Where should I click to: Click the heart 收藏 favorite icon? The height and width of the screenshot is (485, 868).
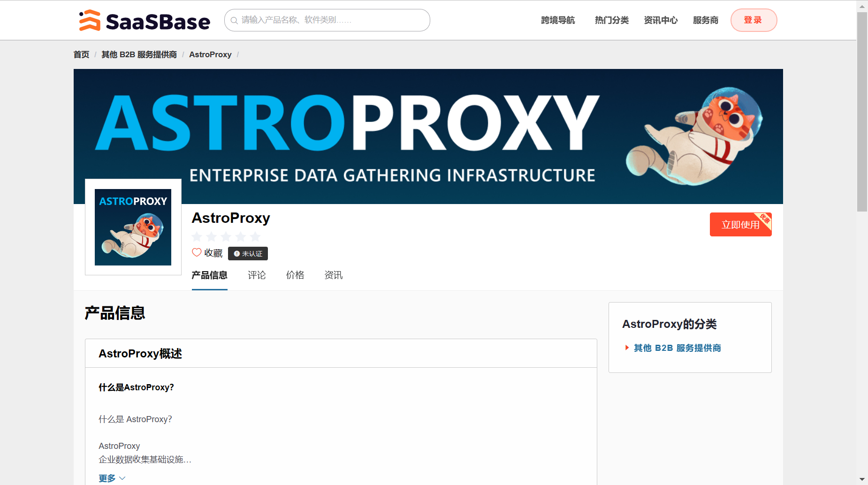tap(197, 252)
